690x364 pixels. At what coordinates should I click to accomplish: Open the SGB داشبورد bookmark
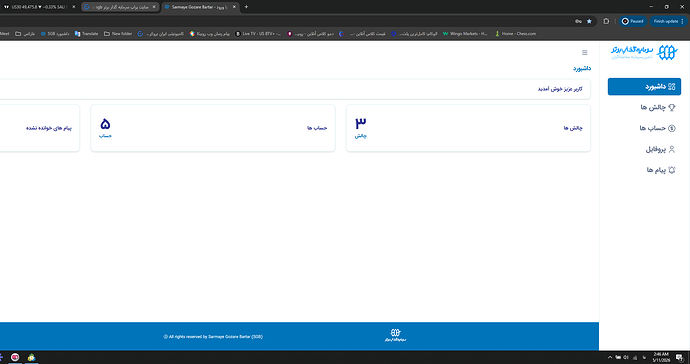[x=55, y=34]
